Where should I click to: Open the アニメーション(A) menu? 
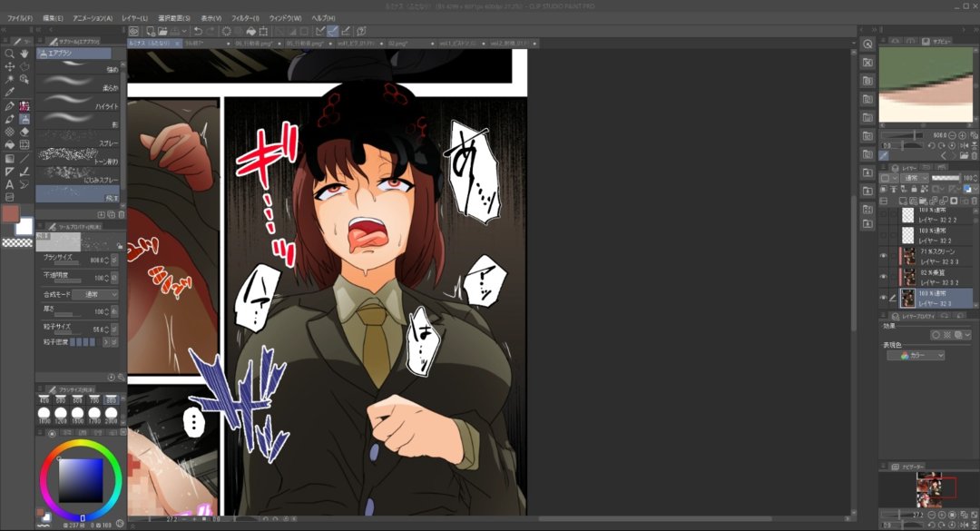tap(93, 18)
